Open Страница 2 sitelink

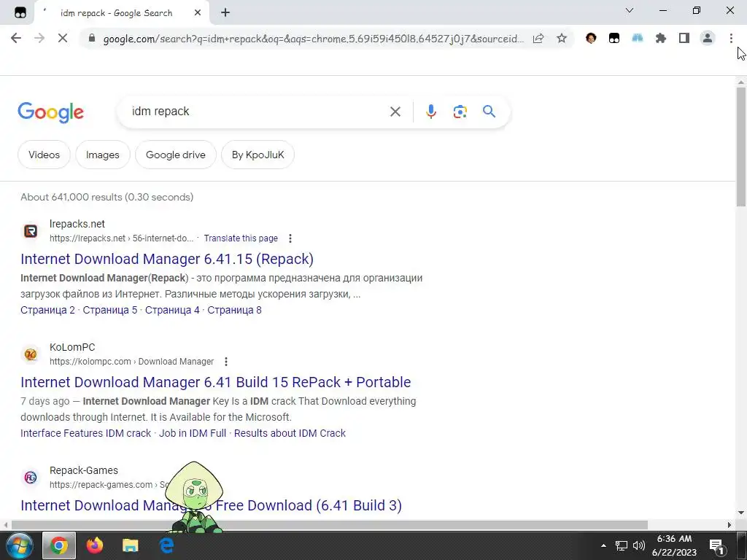[47, 310]
